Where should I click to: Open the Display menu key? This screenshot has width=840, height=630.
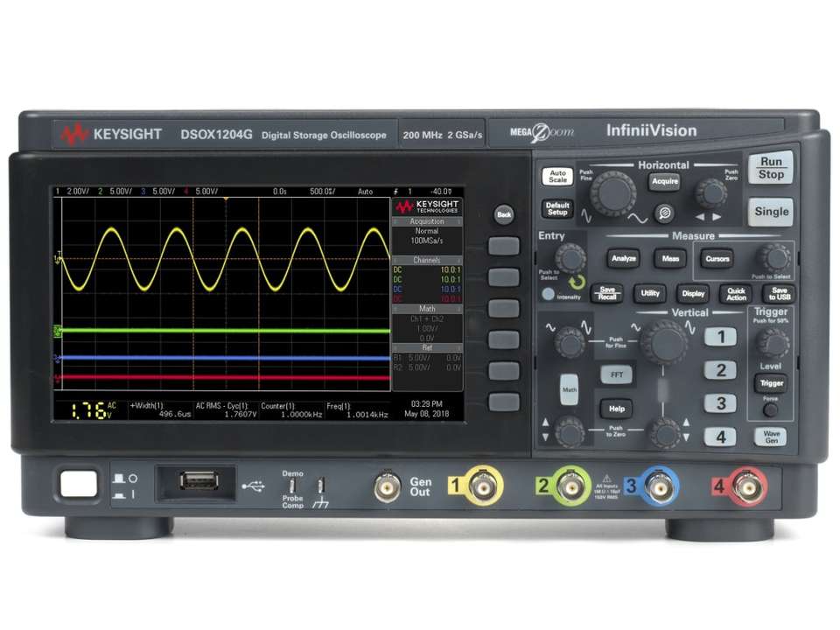pyautogui.click(x=693, y=294)
